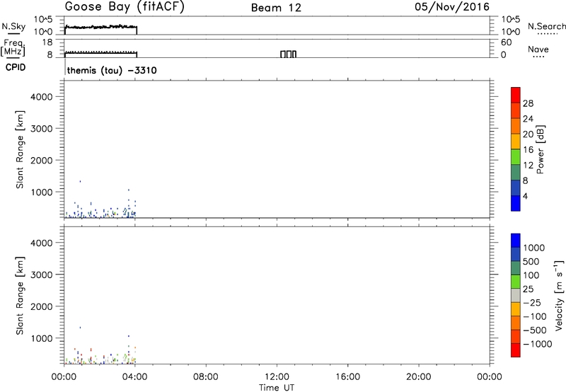Click the 'Power [dB]' colorbar label
The width and height of the screenshot is (566, 392).
coord(540,149)
